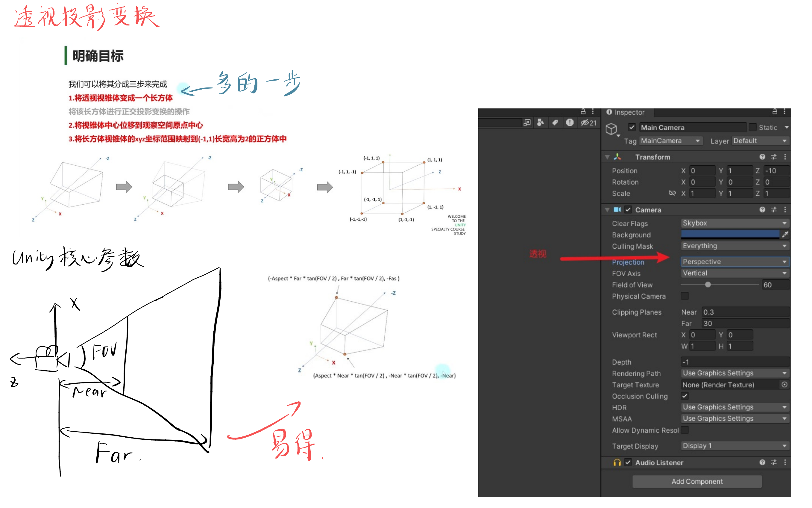Image resolution: width=812 pixels, height=508 pixels.
Task: Open the Tag MainCamera dropdown
Action: point(670,141)
